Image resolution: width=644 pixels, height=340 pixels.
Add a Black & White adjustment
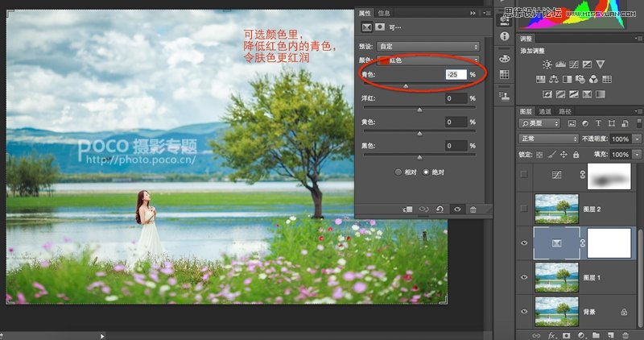[x=568, y=79]
